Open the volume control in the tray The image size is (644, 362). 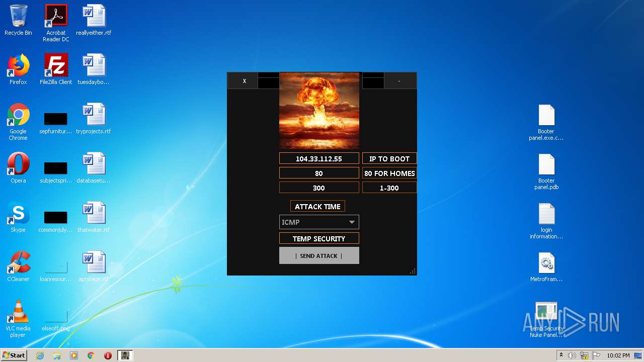tap(572, 355)
